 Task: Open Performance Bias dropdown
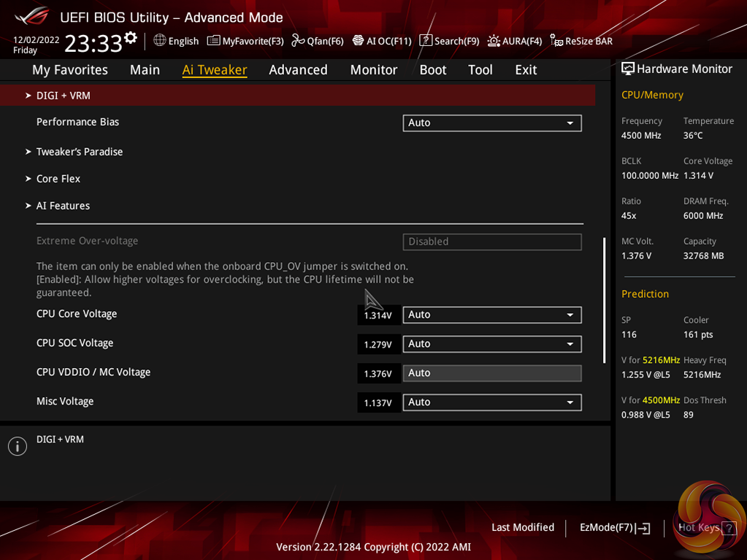pyautogui.click(x=491, y=123)
